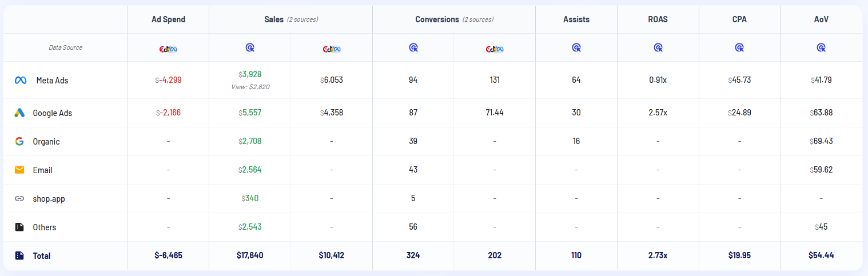Image resolution: width=868 pixels, height=276 pixels.
Task: Click the 'View: $2,820' text under Meta sales
Action: [250, 87]
